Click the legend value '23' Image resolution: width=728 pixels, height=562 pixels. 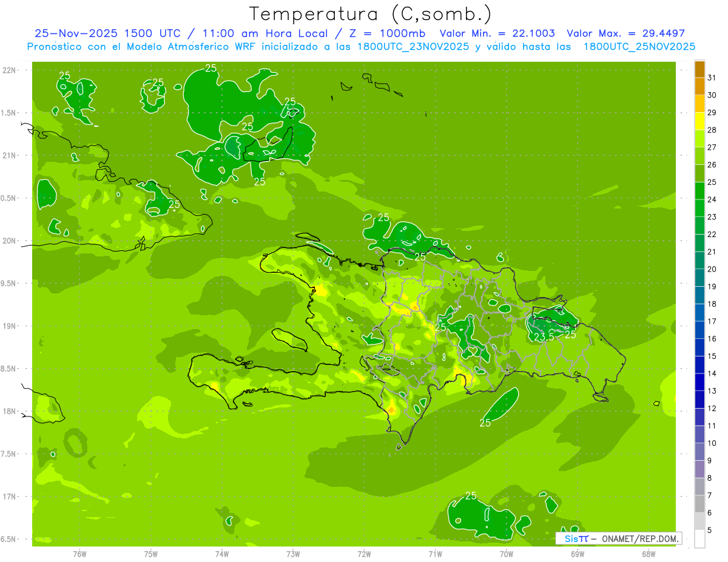point(712,217)
